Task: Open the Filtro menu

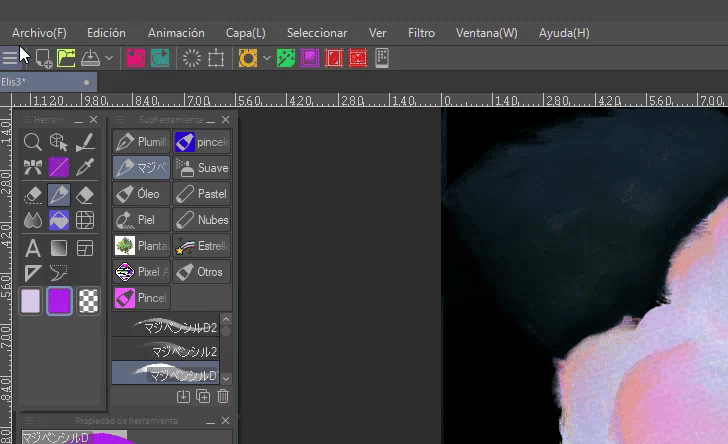Action: pyautogui.click(x=422, y=33)
